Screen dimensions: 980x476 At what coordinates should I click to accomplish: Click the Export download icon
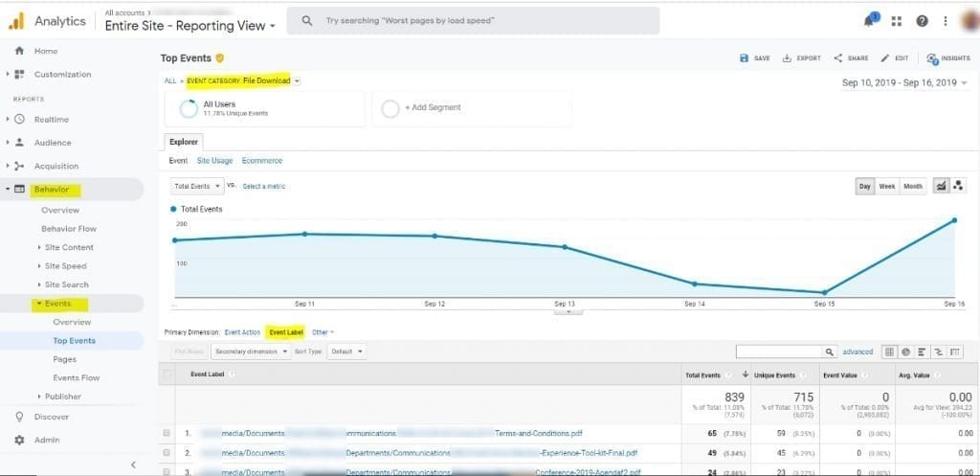tap(787, 58)
